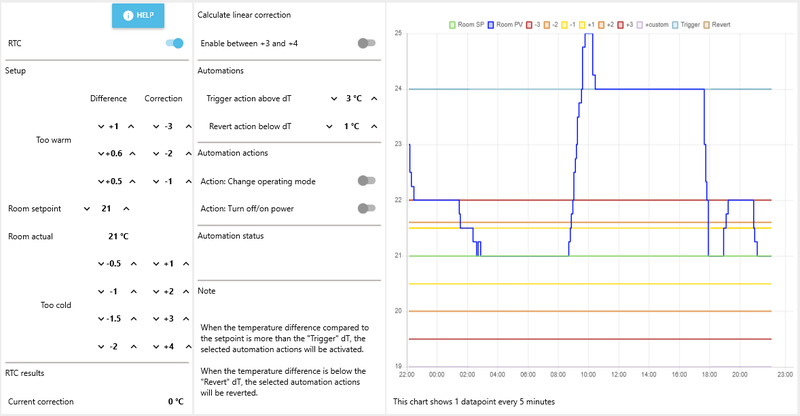Toggle the Change operating mode action
Image resolution: width=800 pixels, height=416 pixels.
coord(367,181)
